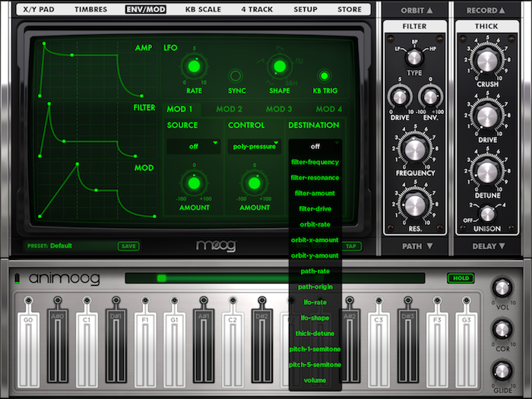The height and width of the screenshot is (399, 532).
Task: Click the pin above the C1 key
Action: (x=87, y=301)
